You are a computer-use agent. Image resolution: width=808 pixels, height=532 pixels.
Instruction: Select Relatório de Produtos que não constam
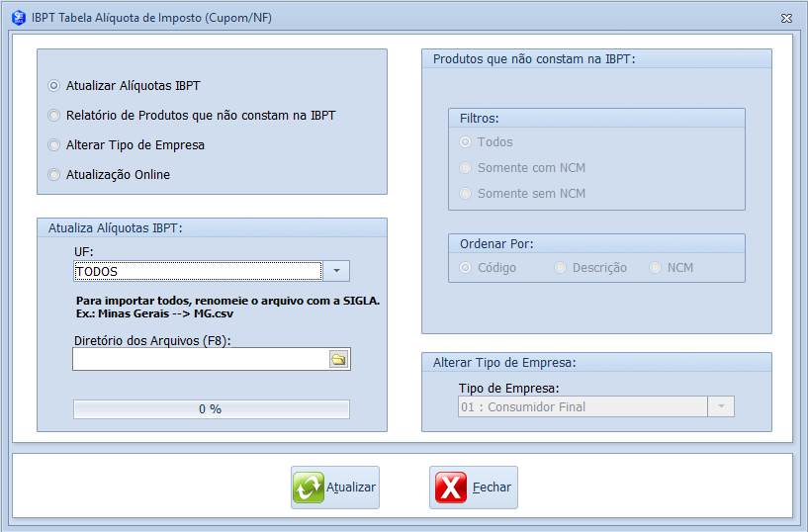pos(54,116)
